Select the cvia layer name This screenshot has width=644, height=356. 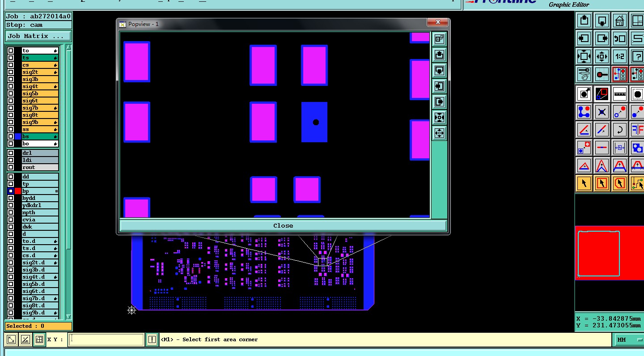[40, 220]
